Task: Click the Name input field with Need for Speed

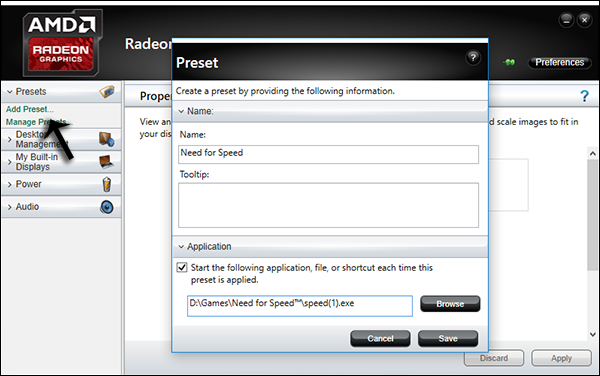Action: click(x=328, y=154)
